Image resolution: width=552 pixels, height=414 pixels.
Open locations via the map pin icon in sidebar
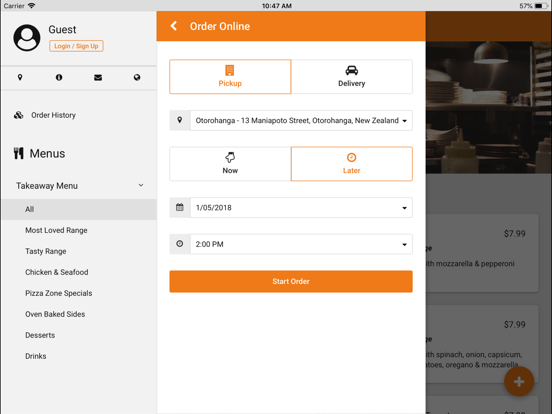(20, 77)
